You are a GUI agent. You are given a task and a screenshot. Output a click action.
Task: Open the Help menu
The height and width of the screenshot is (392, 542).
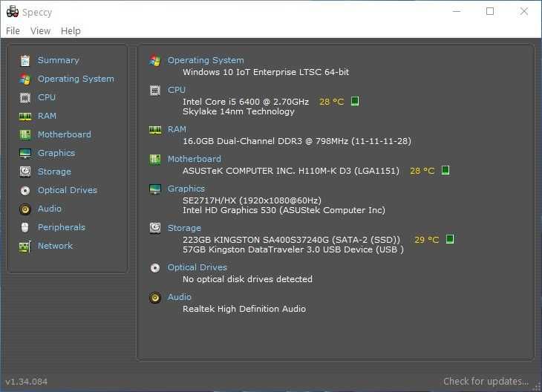[x=71, y=30]
